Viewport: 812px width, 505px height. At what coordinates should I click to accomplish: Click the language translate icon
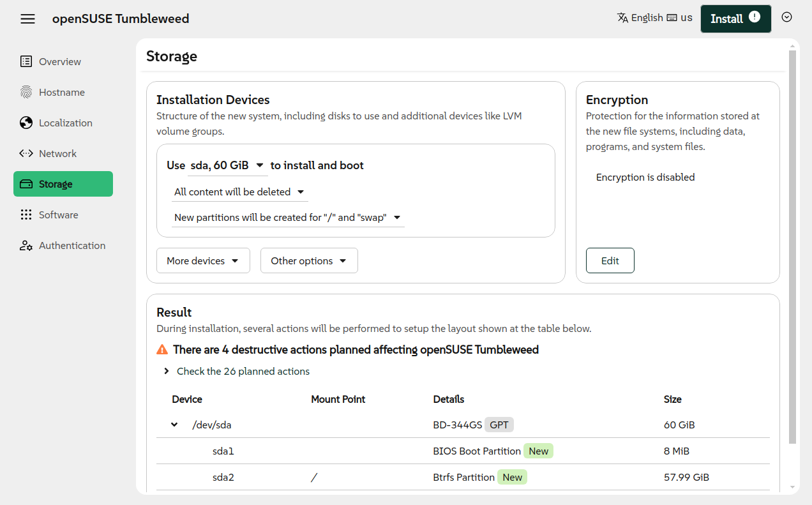click(623, 18)
